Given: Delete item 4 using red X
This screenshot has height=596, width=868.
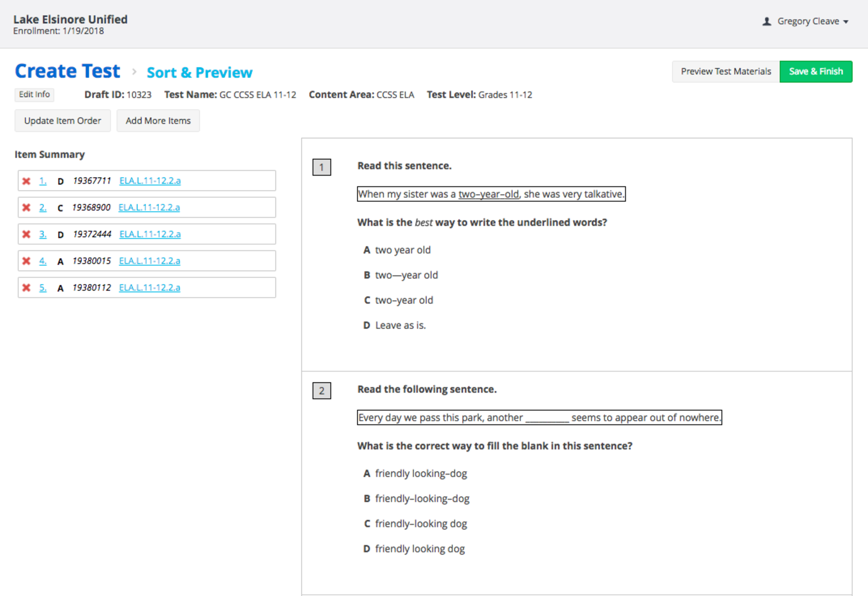Looking at the screenshot, I should click(x=26, y=261).
